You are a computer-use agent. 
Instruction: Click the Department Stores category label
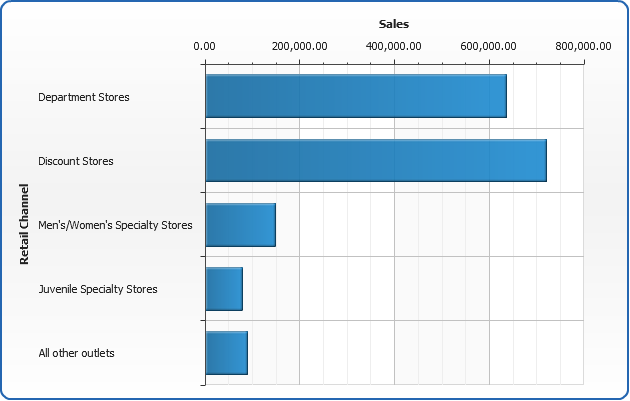(x=84, y=97)
